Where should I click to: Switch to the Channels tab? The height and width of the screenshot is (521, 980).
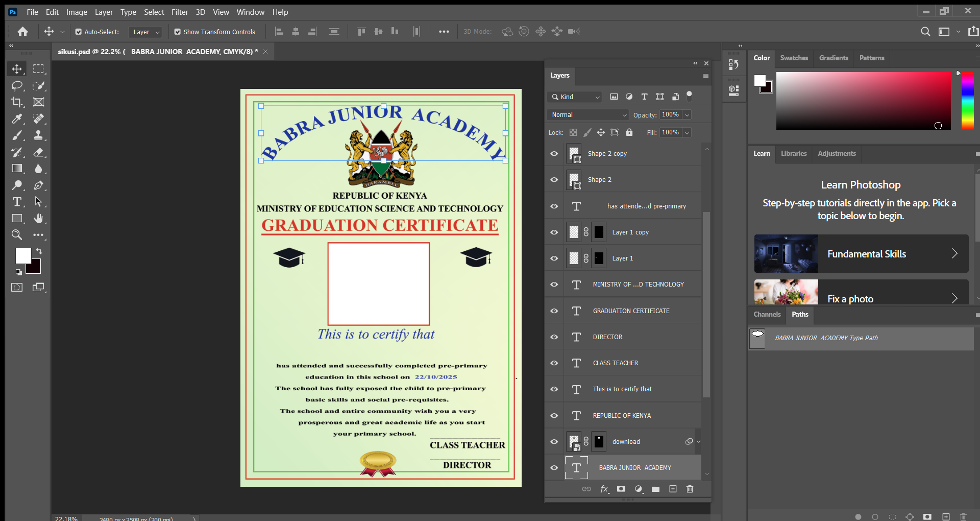tap(767, 315)
